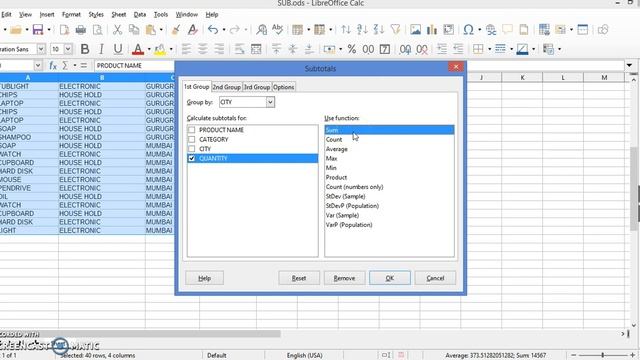Switch to the 2nd Group tab
This screenshot has height=360, width=640.
pos(227,87)
